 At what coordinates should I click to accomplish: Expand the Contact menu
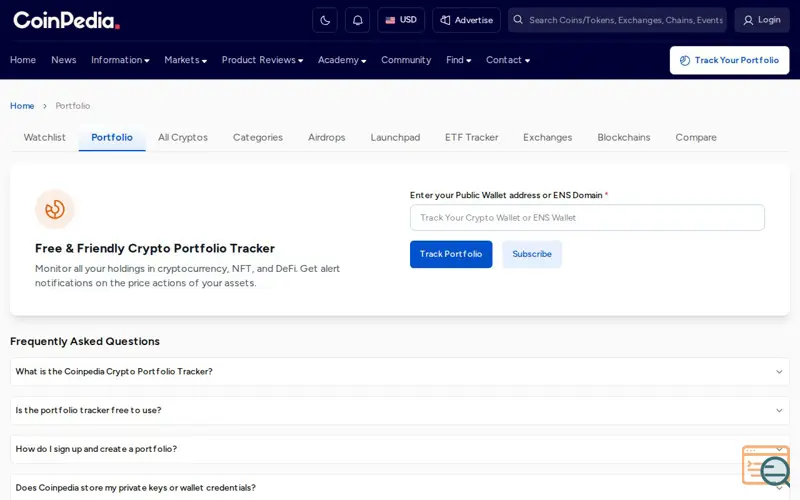pos(508,60)
